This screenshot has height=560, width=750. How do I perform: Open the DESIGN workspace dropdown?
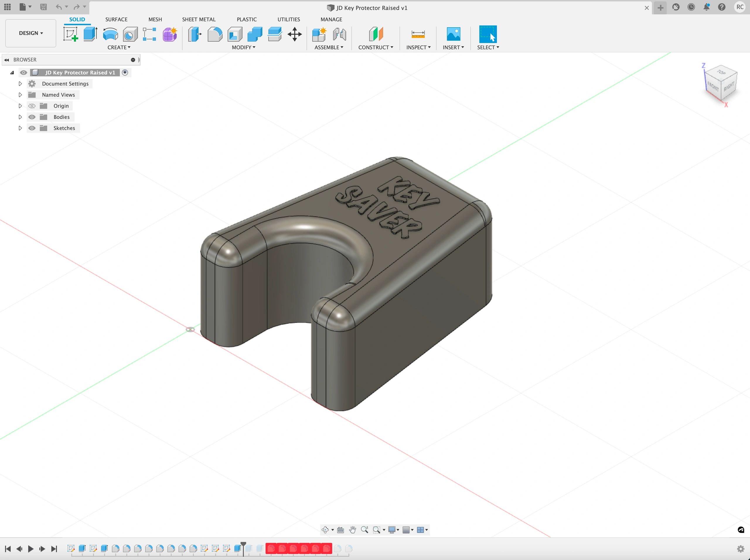tap(31, 33)
